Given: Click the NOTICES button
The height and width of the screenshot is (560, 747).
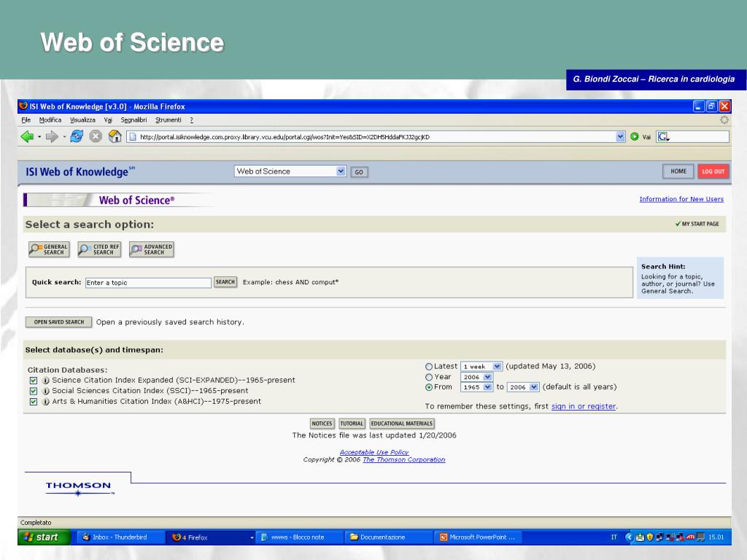Looking at the screenshot, I should click(x=322, y=424).
